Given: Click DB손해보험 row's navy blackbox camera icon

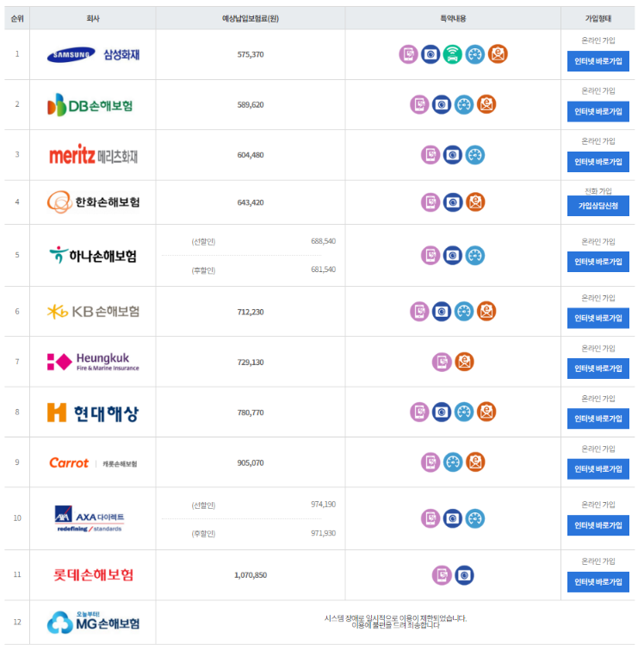Looking at the screenshot, I should point(442,105).
